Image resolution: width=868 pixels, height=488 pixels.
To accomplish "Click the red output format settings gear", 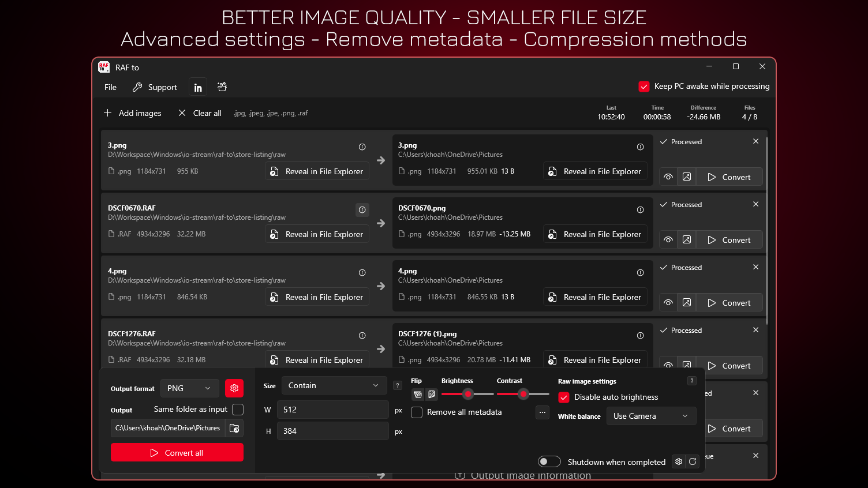I will [x=234, y=388].
